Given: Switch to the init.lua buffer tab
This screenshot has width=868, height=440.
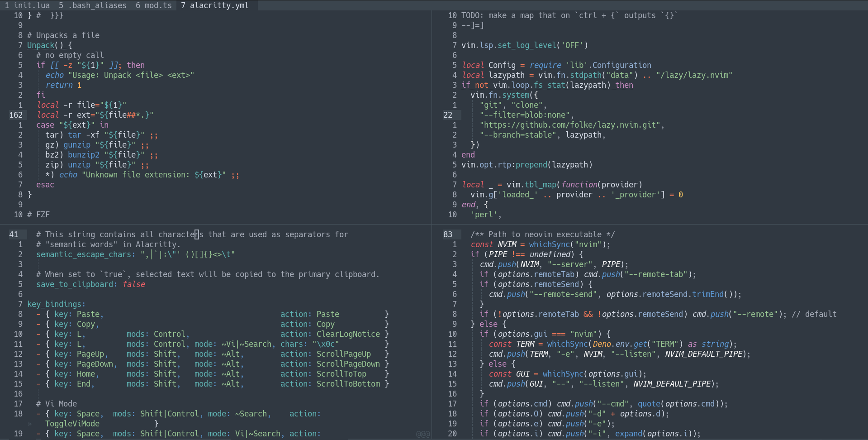Looking at the screenshot, I should click(28, 5).
